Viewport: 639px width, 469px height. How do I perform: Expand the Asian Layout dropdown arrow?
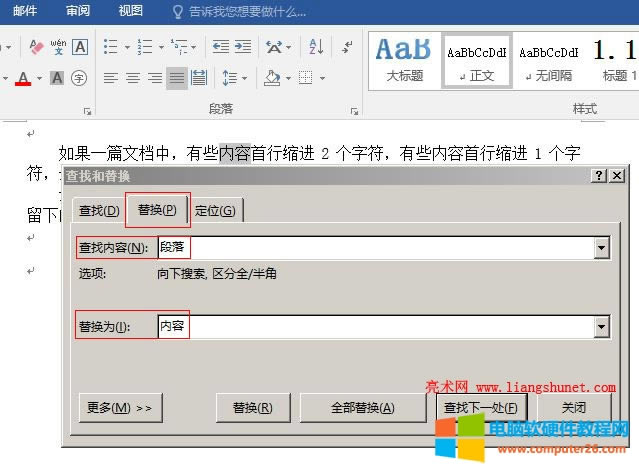pos(289,47)
